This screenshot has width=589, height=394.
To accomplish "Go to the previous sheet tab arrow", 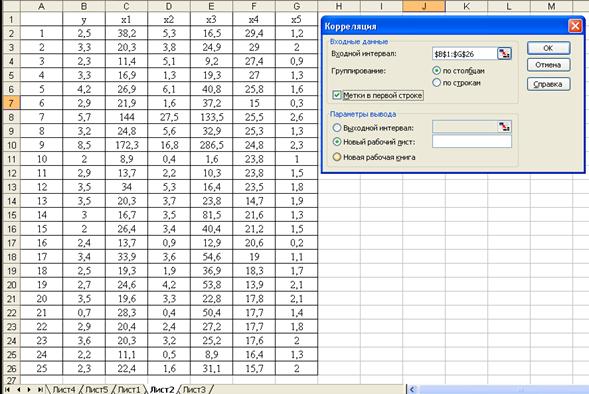I will pos(18,389).
